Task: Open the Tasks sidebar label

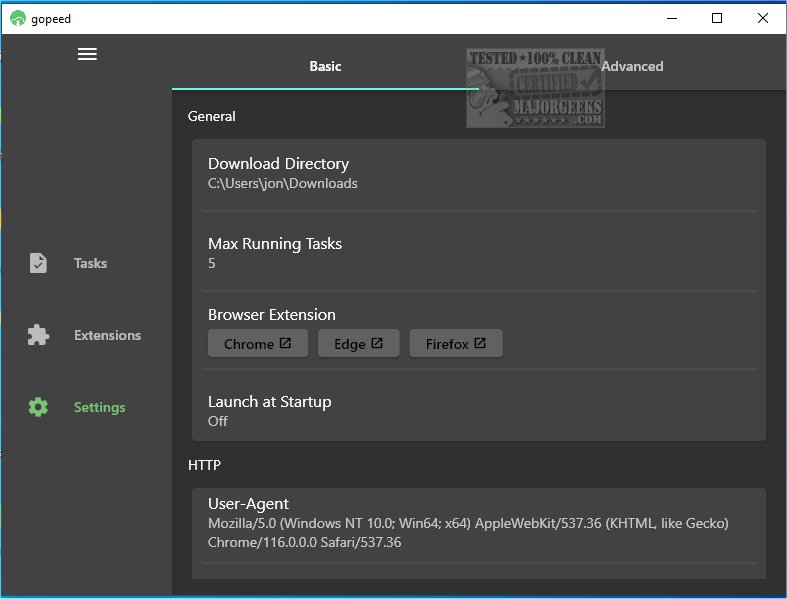Action: [x=90, y=263]
